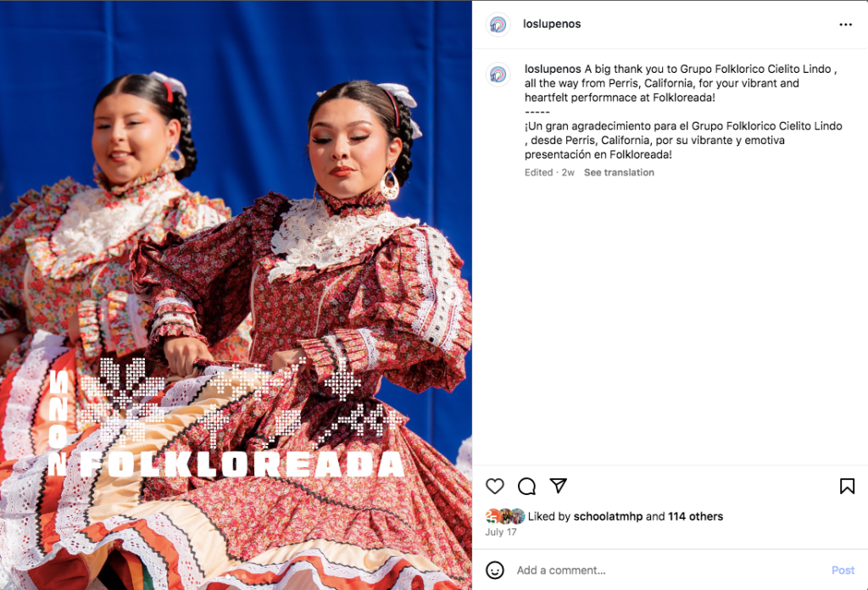Share the post using the paper plane icon
The image size is (868, 590).
pyautogui.click(x=559, y=486)
